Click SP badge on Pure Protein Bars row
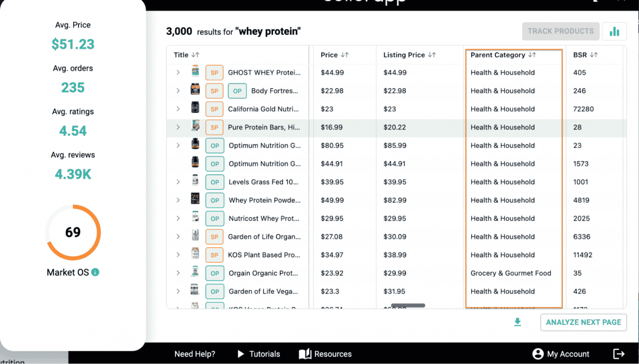This screenshot has height=364, width=639. coord(214,128)
